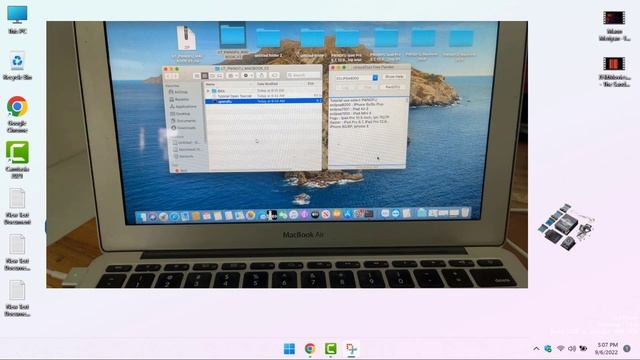The height and width of the screenshot is (360, 640).
Task: Click Documents in the Finder sidebar
Action: (183, 121)
